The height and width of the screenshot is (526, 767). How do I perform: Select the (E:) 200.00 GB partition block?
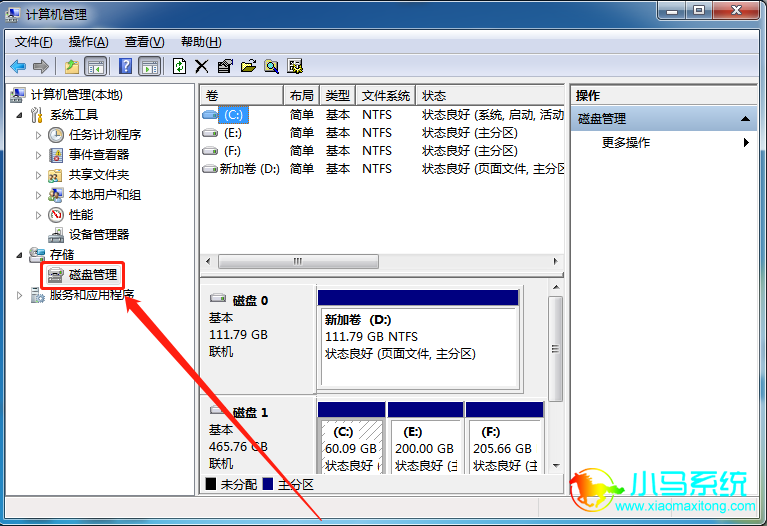coord(425,438)
